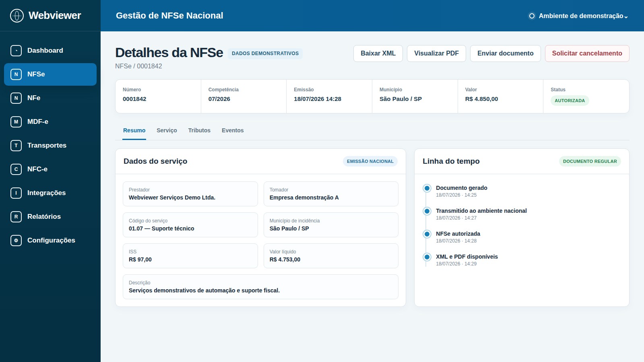Switch to the Eventos tab

pyautogui.click(x=233, y=131)
